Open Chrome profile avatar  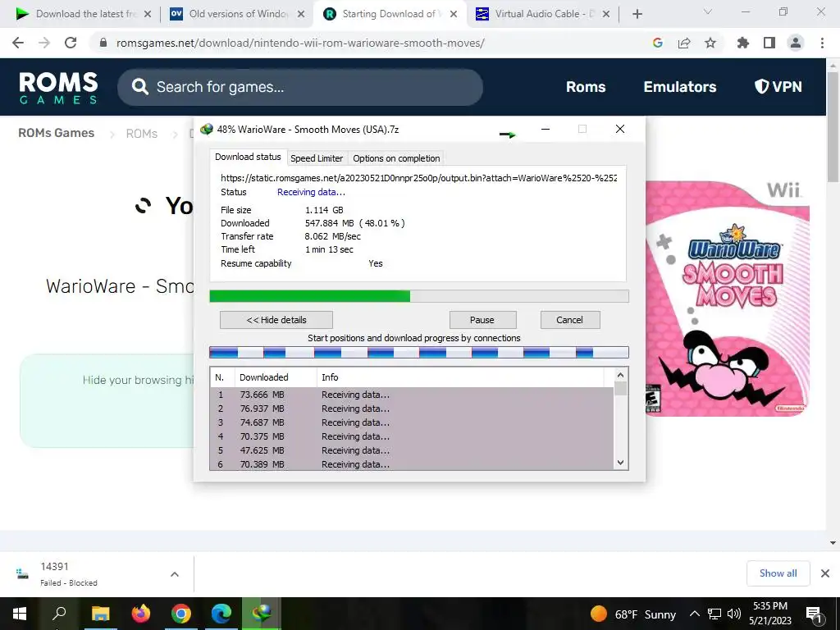796,43
